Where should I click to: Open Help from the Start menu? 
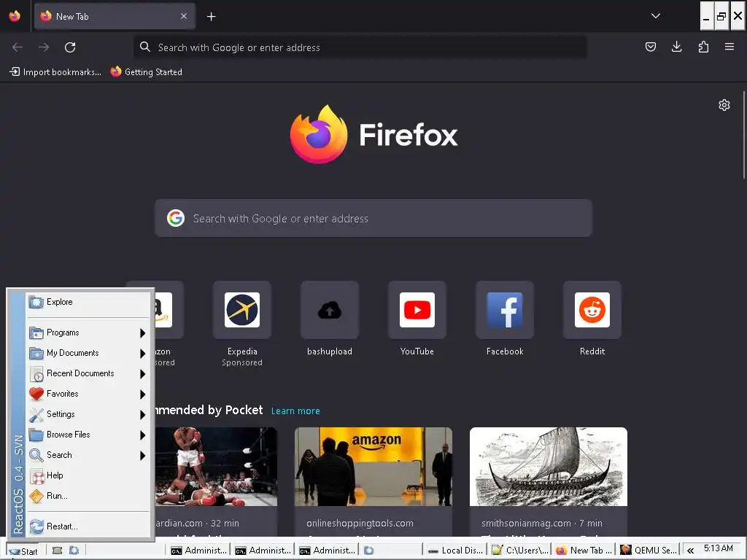click(x=88, y=475)
